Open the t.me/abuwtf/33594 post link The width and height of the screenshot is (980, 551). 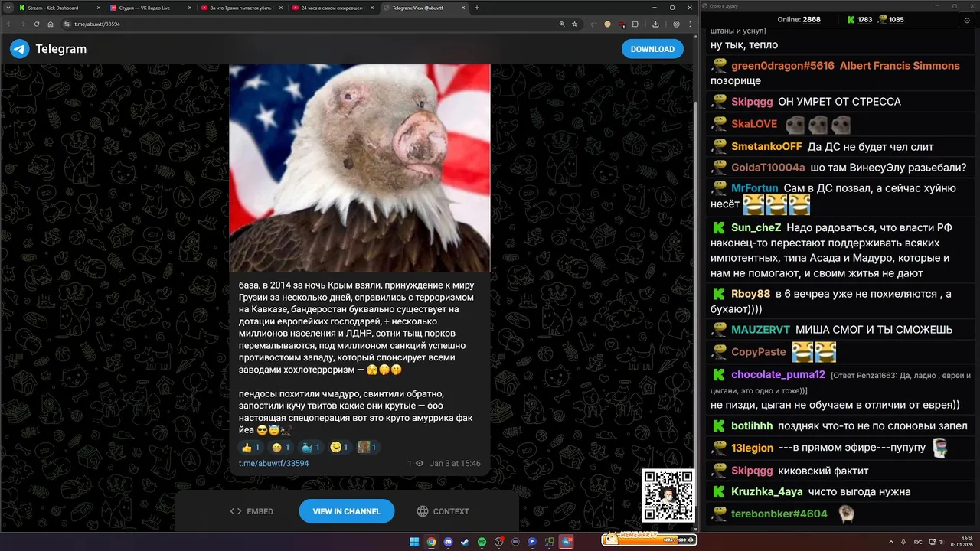[273, 463]
